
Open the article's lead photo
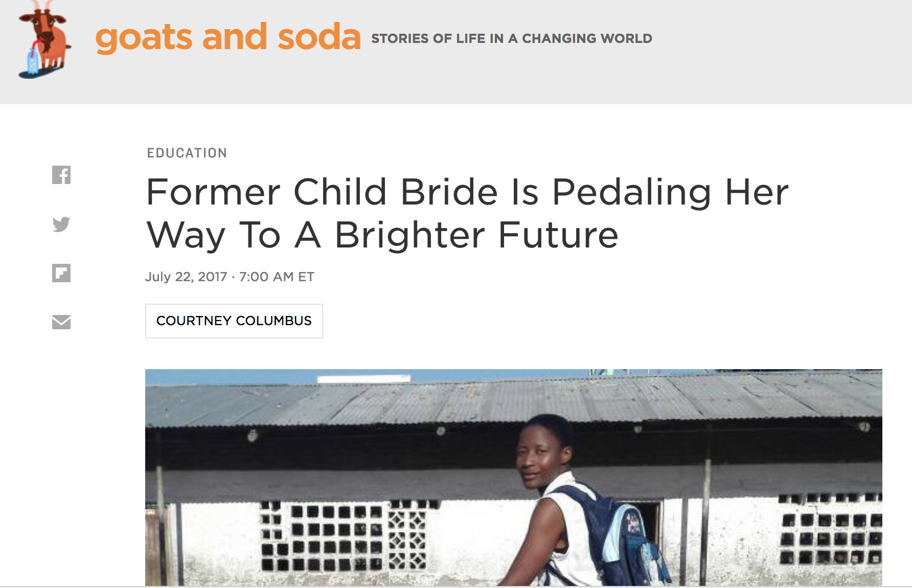(513, 478)
